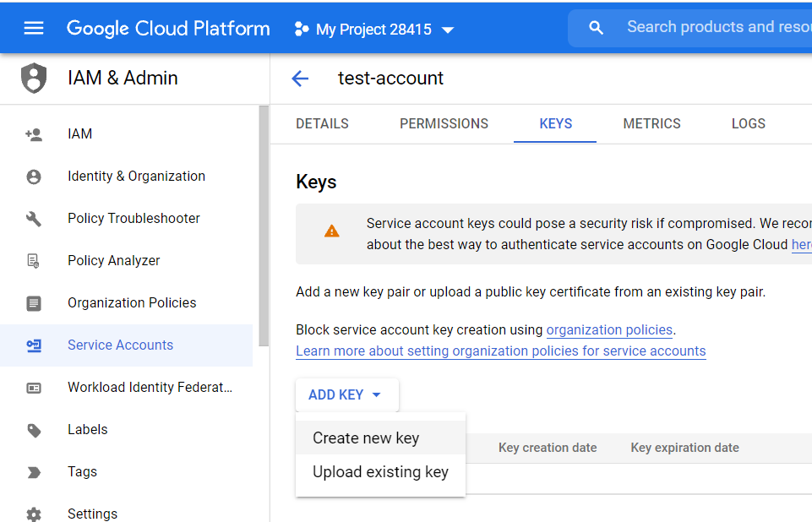Open the LOGS tab
The width and height of the screenshot is (812, 522).
[749, 124]
